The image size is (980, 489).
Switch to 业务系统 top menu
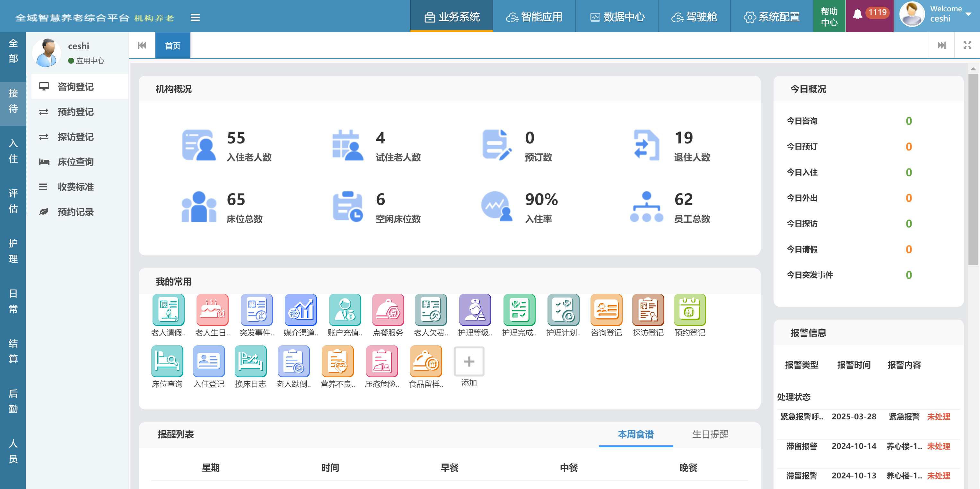(x=451, y=17)
